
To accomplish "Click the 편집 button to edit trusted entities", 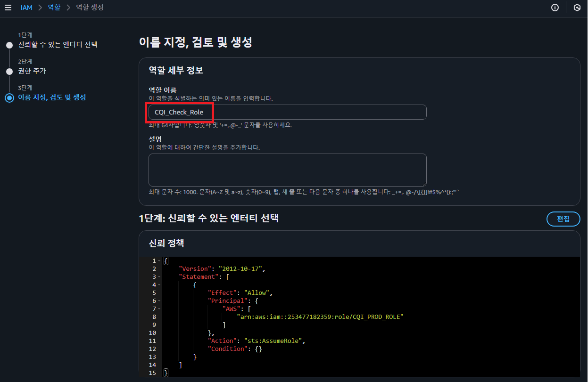I will [563, 219].
